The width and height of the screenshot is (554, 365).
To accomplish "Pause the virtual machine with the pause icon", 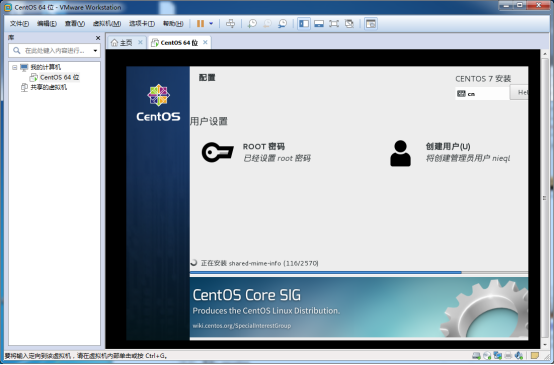I will click(x=200, y=24).
